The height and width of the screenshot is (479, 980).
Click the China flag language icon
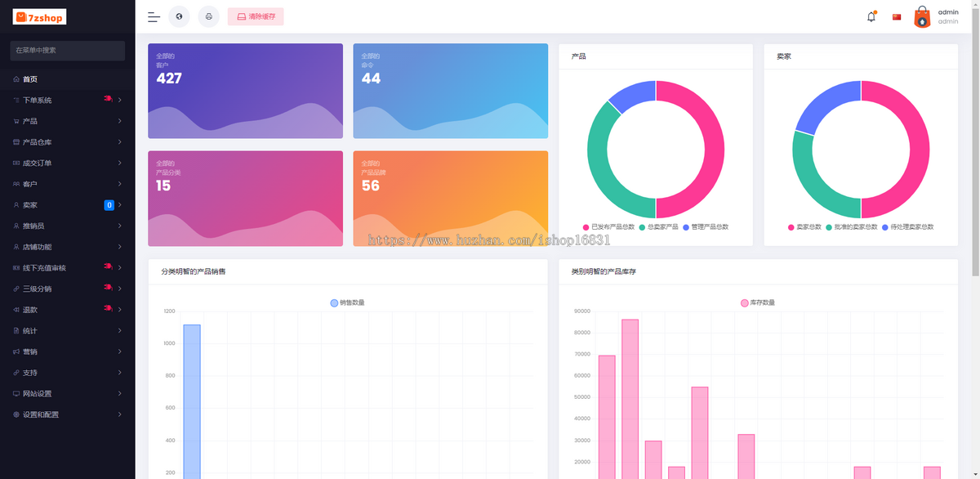tap(897, 17)
